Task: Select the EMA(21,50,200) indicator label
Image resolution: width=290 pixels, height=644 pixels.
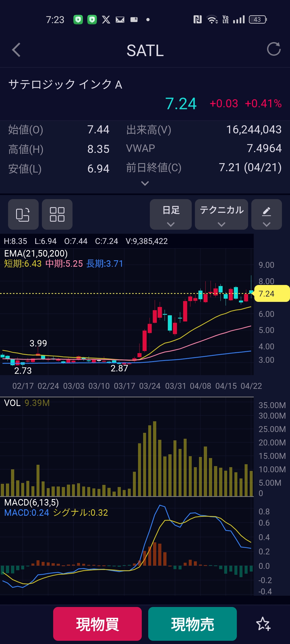Action: click(36, 253)
